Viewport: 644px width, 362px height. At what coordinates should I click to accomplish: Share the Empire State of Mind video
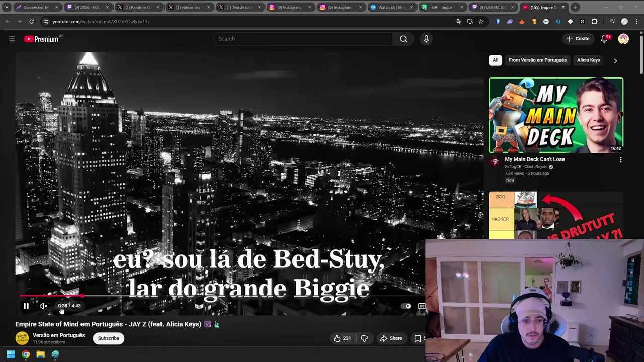(x=391, y=338)
